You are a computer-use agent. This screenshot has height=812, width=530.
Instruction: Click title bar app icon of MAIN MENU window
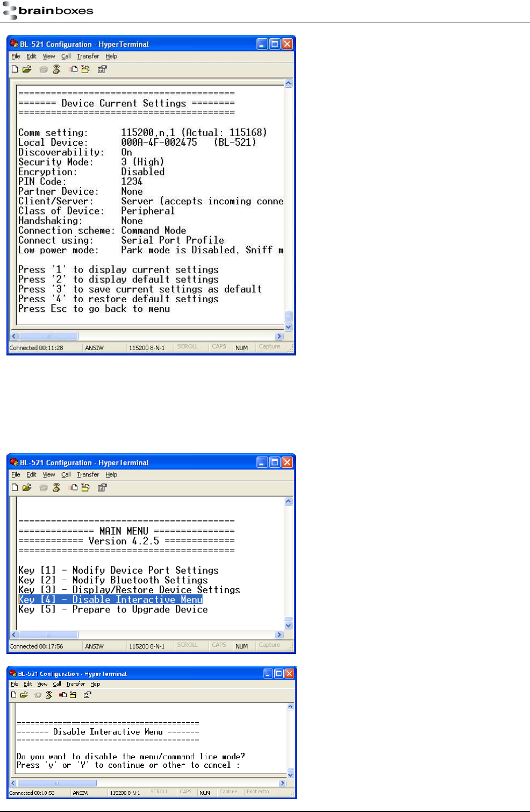coord(14,462)
